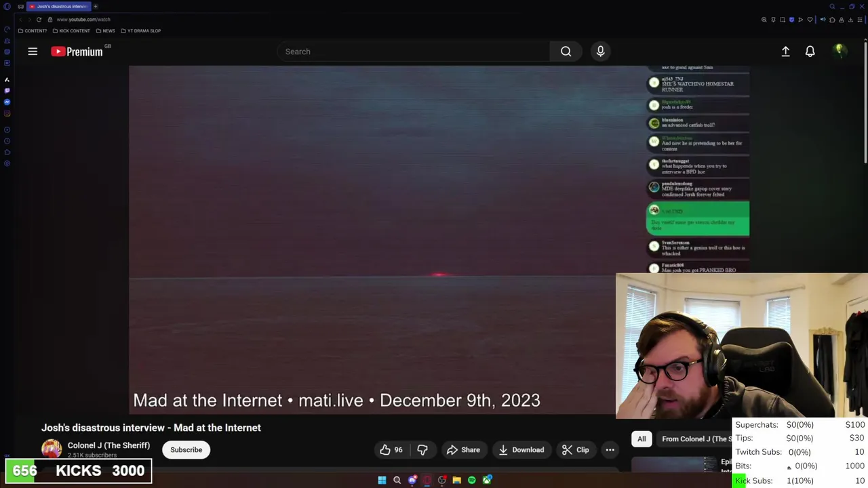Image resolution: width=868 pixels, height=488 pixels.
Task: Open browser downloads icon
Action: click(850, 20)
